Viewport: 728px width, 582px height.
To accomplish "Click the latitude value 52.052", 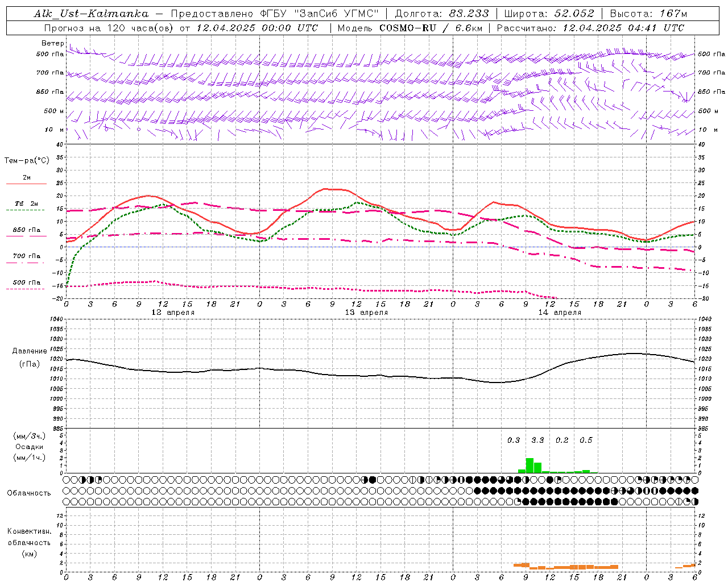I will [x=574, y=14].
